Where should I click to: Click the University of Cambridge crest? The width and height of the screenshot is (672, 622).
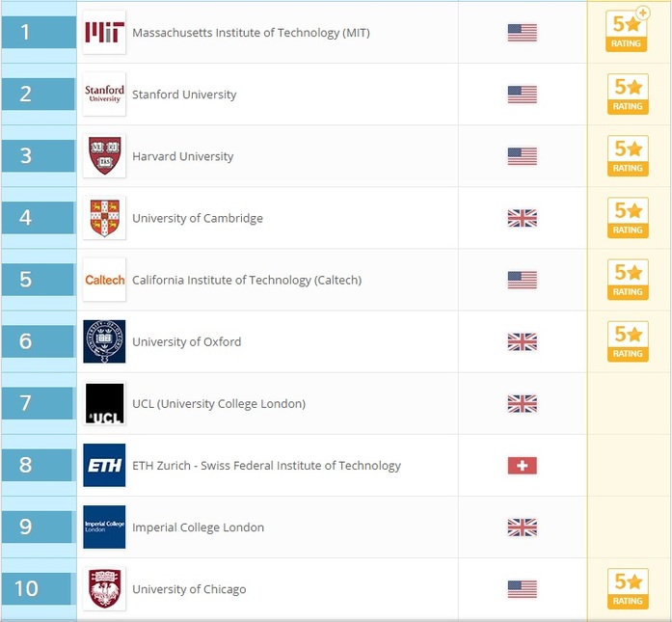tap(104, 218)
